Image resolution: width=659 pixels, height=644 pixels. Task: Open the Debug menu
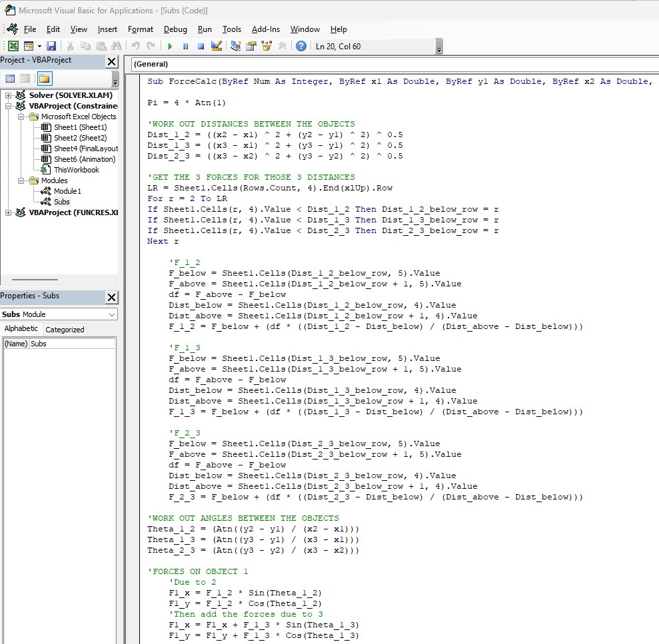(175, 29)
